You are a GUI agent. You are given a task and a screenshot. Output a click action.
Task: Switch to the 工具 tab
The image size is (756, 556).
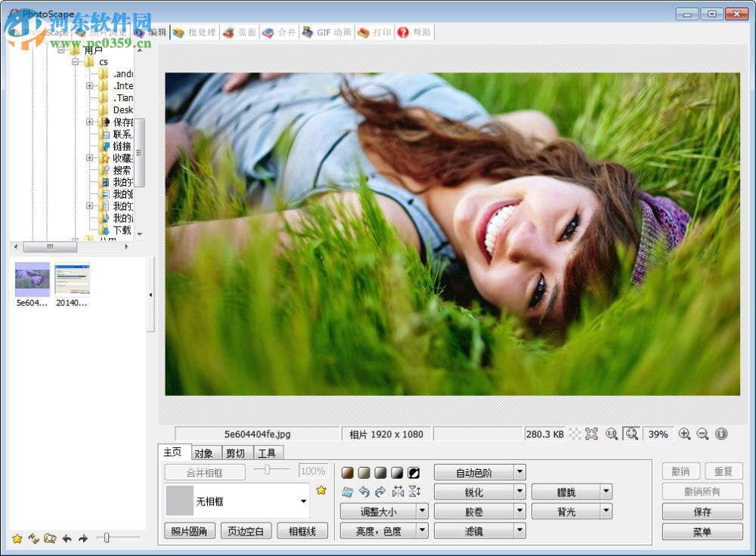point(268,453)
